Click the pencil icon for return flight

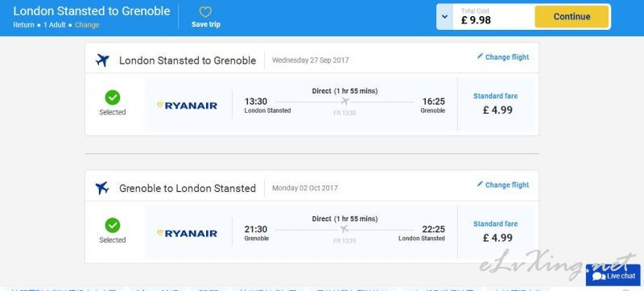pyautogui.click(x=480, y=184)
